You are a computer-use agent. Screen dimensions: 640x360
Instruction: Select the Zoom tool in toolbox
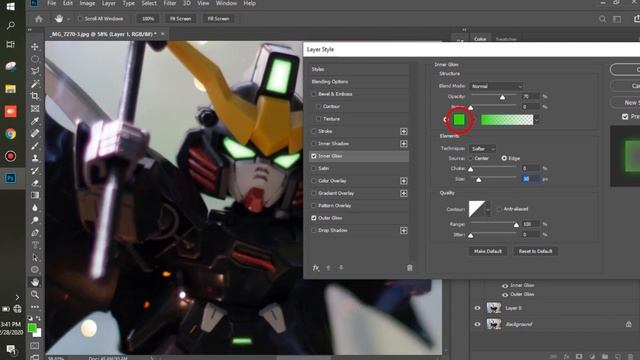[35, 294]
